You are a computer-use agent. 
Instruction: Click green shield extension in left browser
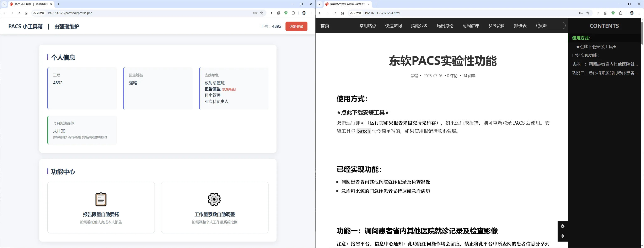(286, 13)
